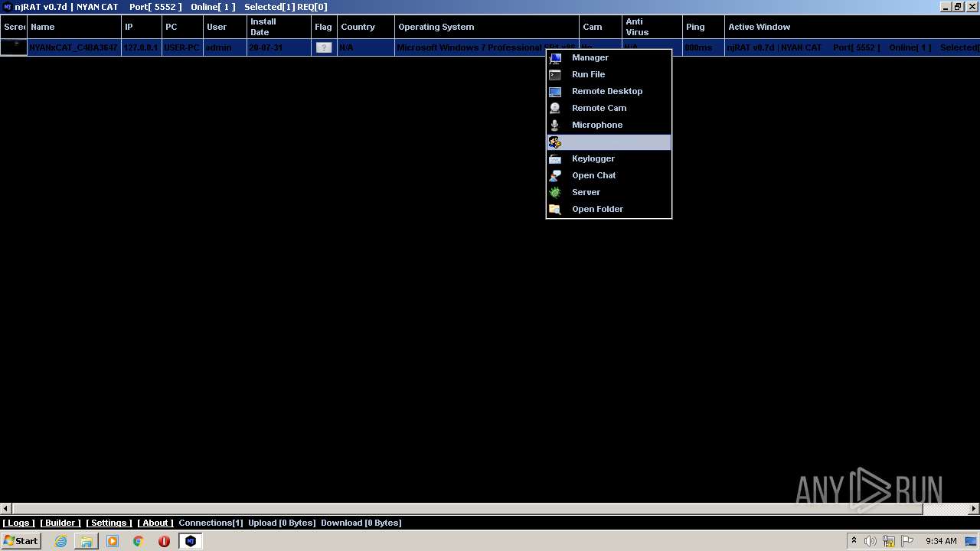This screenshot has height=551, width=980.
Task: Launch Opera from the taskbar
Action: (x=164, y=541)
